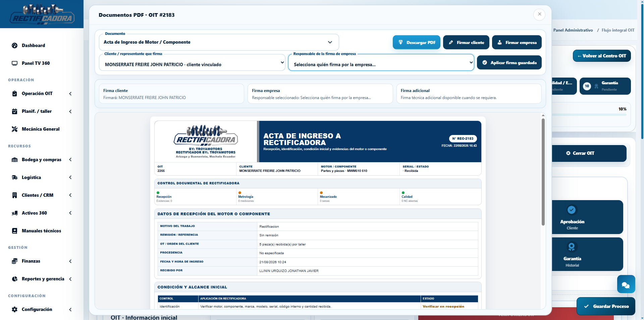
Task: Click the Mecánica General tools icon
Action: pyautogui.click(x=14, y=129)
